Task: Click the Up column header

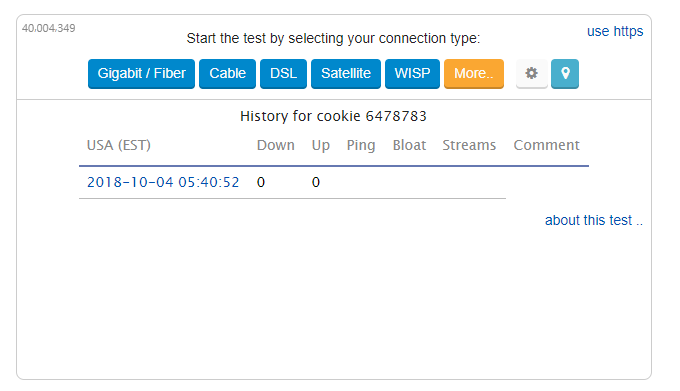Action: coord(320,146)
